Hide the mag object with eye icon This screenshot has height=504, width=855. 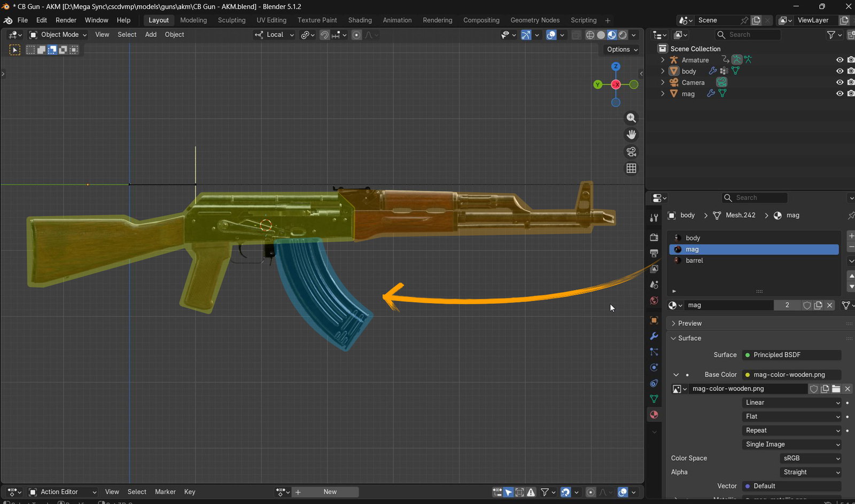coord(840,93)
